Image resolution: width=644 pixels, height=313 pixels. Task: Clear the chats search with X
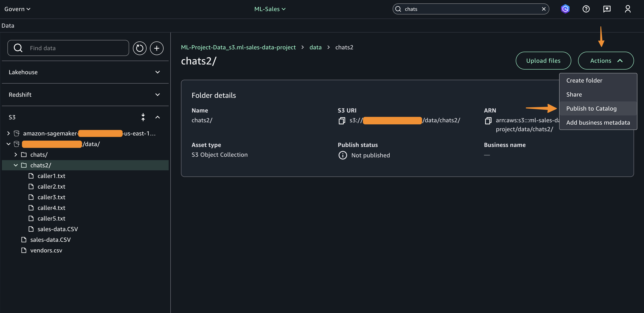(x=543, y=9)
